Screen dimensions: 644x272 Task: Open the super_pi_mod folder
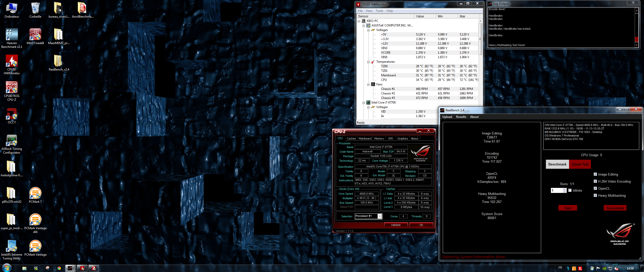(12, 222)
